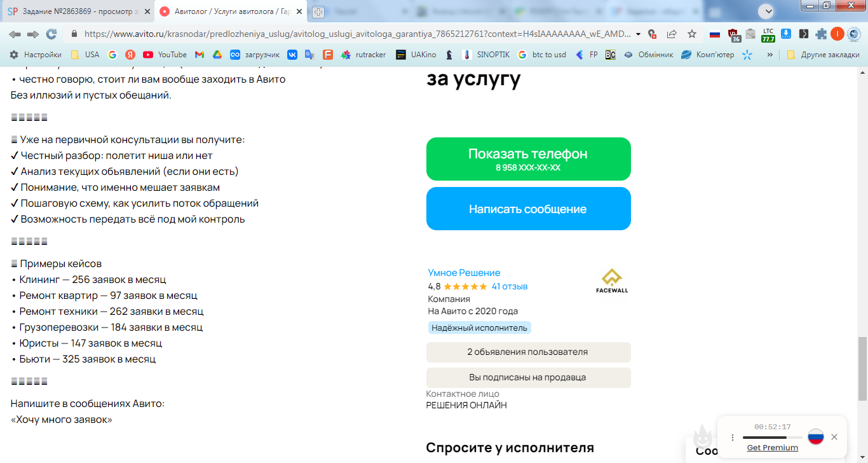Close the VPN timer widget
This screenshot has width=868, height=463.
[x=834, y=437]
